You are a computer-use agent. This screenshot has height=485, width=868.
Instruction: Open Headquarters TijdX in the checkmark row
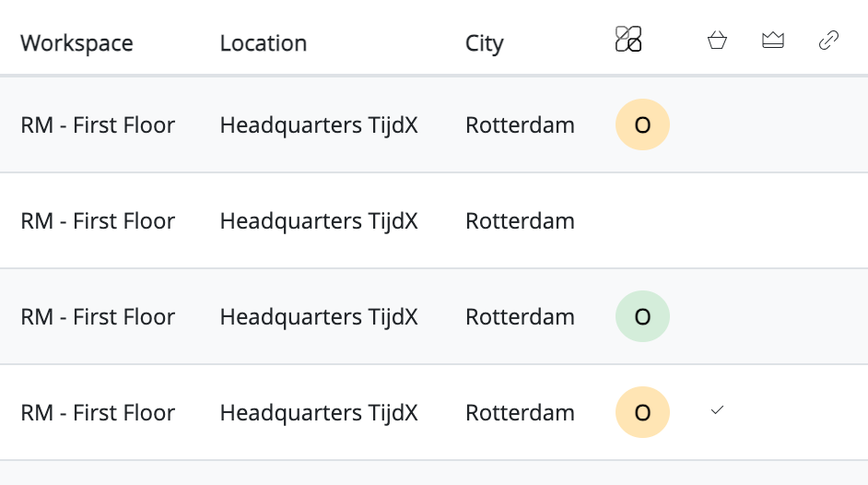(319, 412)
